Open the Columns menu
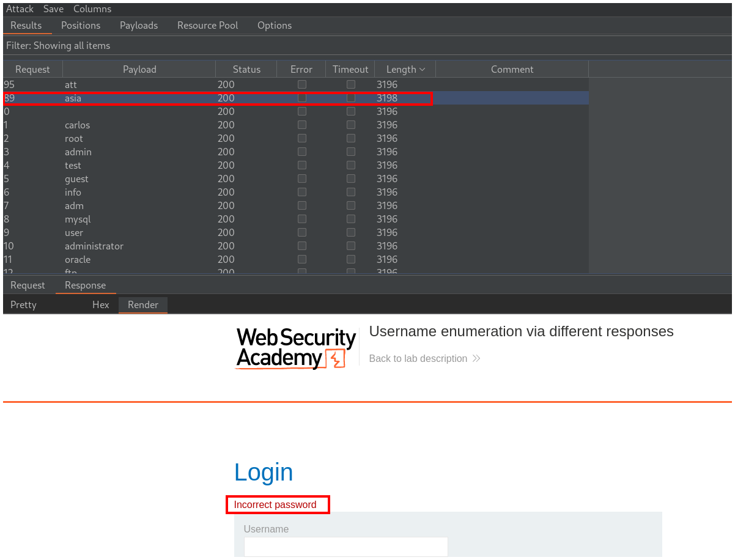 pyautogui.click(x=92, y=9)
